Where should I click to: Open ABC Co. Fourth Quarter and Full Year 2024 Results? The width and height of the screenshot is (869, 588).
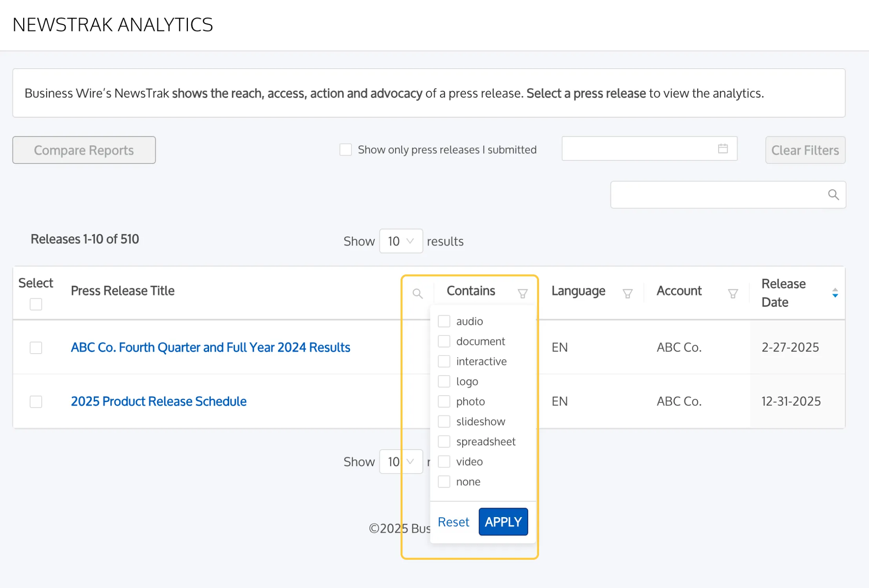click(210, 347)
